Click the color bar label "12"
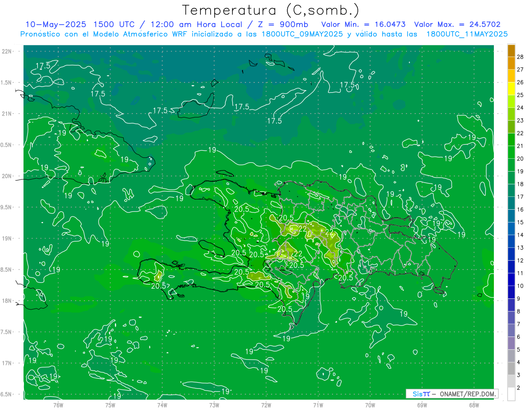 pyautogui.click(x=520, y=260)
